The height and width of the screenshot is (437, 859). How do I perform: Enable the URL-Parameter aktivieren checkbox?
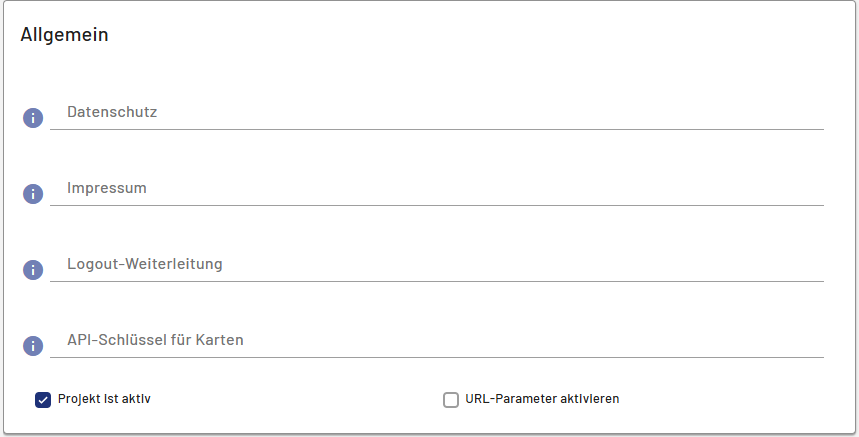click(451, 400)
